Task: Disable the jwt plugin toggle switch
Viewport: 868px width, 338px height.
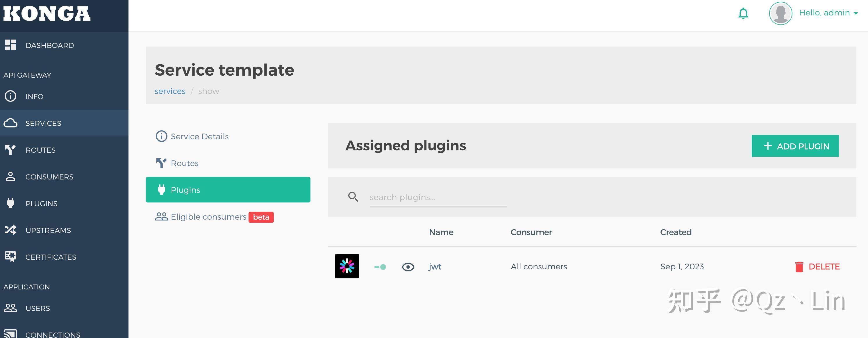Action: tap(380, 266)
